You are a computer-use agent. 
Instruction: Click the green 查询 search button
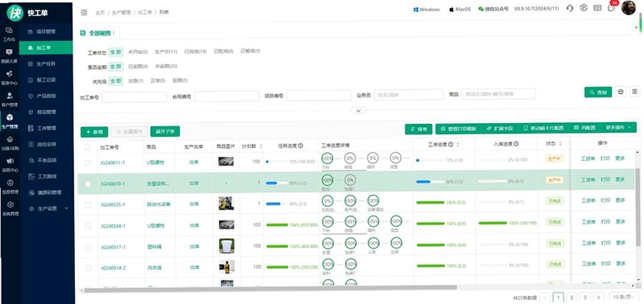click(598, 92)
